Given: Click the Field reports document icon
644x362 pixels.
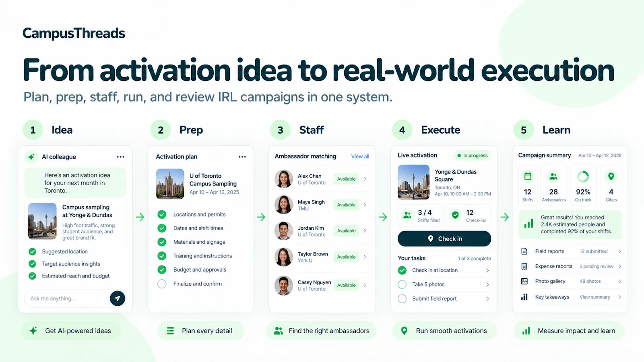Looking at the screenshot, I should click(524, 251).
